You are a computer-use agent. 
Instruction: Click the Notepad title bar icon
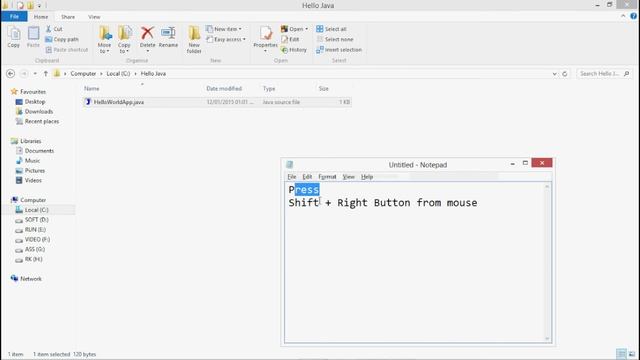(289, 164)
